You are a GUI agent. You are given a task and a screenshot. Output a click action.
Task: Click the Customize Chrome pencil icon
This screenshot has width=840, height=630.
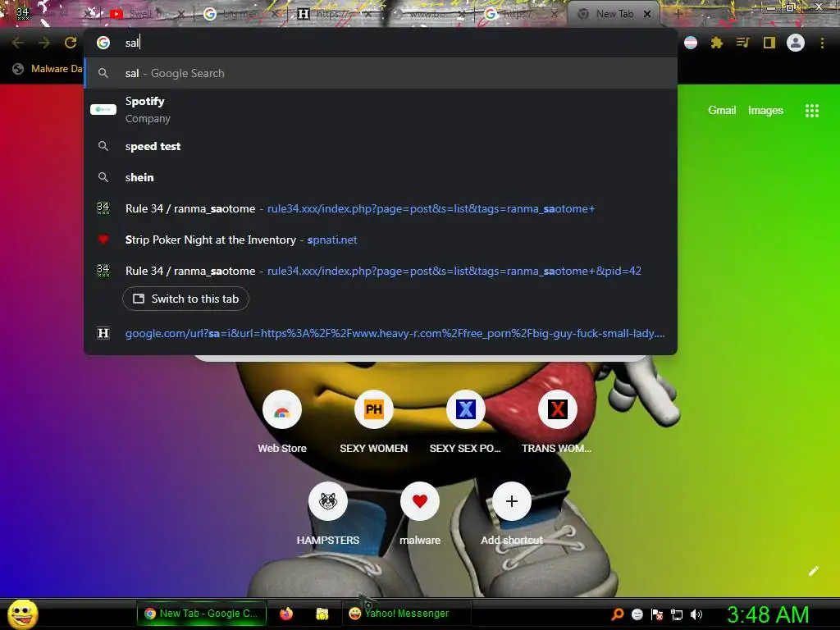tap(813, 571)
